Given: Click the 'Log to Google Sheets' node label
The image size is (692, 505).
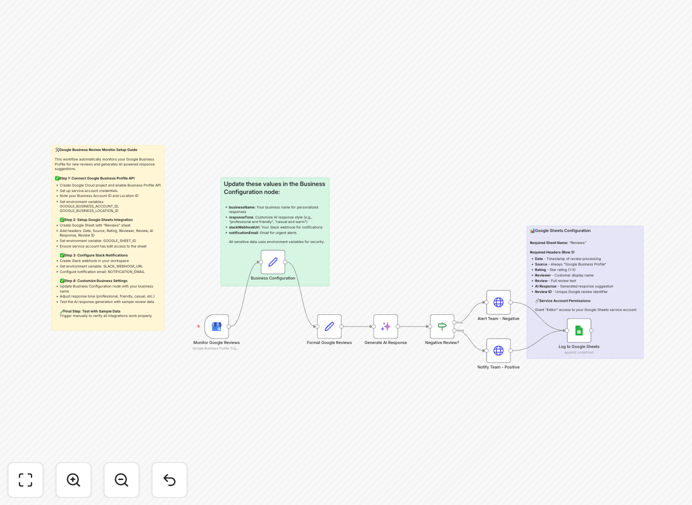Looking at the screenshot, I should click(579, 347).
